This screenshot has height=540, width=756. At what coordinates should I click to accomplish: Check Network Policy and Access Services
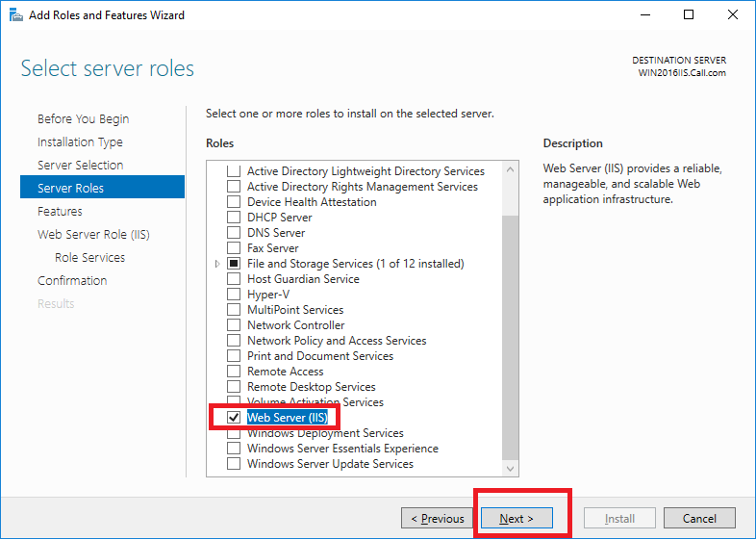(x=234, y=341)
